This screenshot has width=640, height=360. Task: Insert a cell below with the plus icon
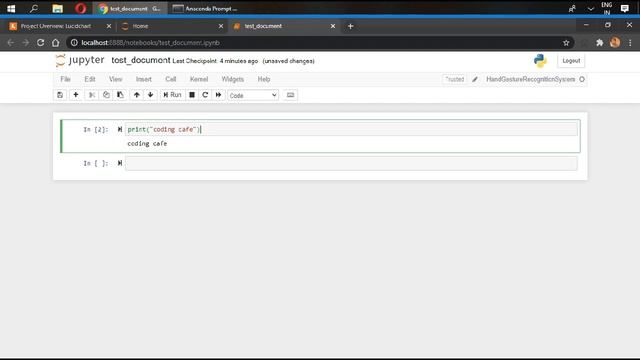pos(76,95)
